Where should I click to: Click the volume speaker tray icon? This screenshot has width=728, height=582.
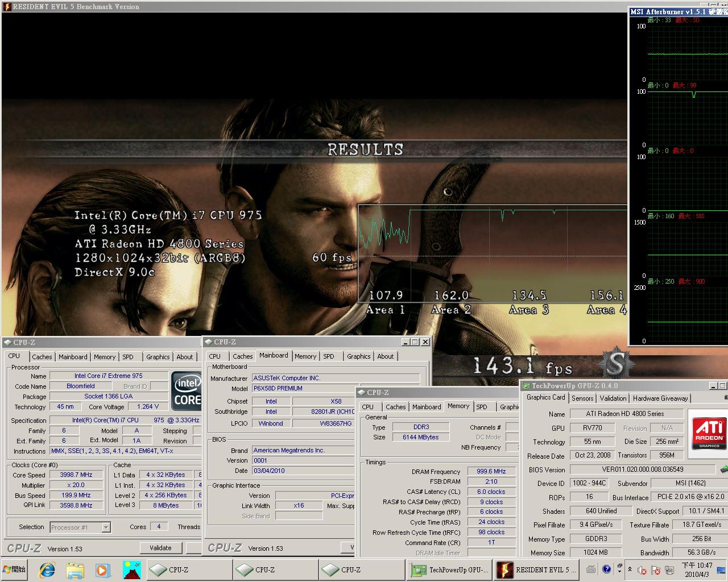pyautogui.click(x=642, y=570)
